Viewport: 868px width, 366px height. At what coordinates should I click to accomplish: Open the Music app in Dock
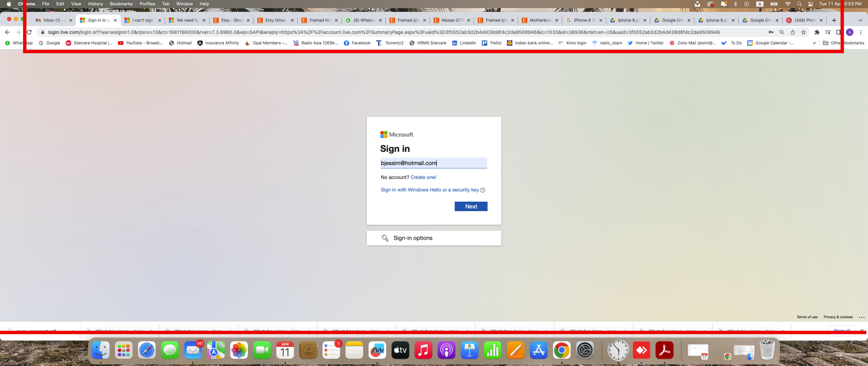pos(423,350)
